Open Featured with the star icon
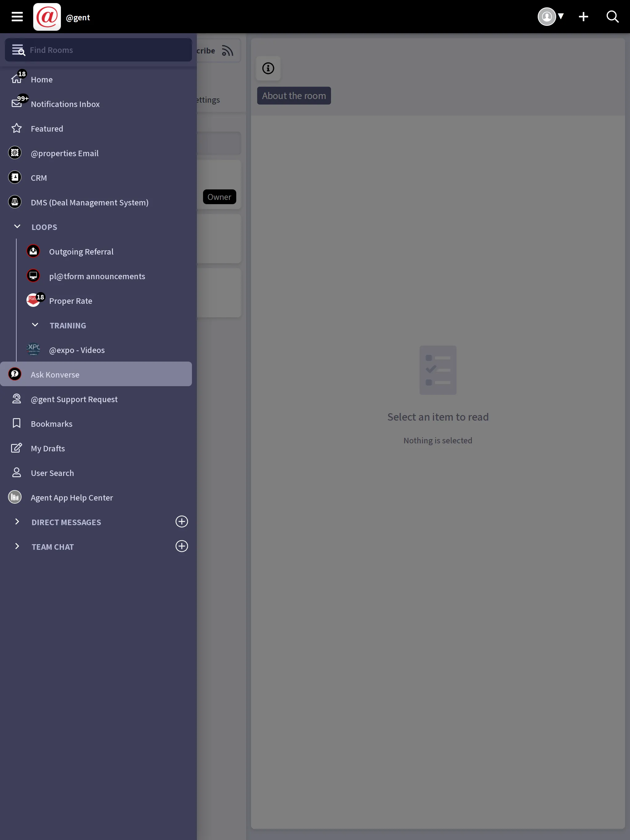630x840 pixels. click(96, 128)
